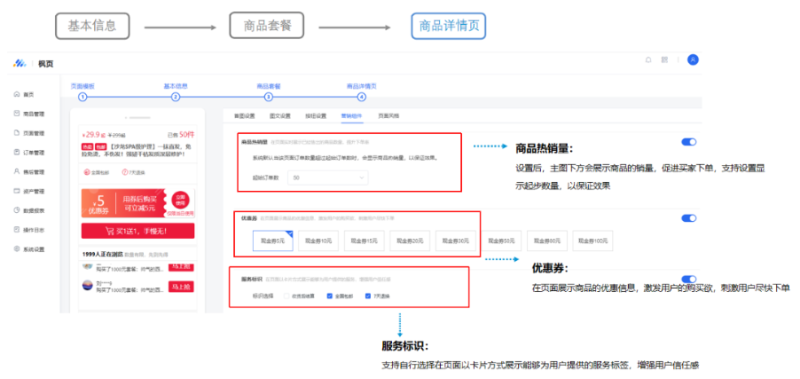Viewport: 800px width, 379px height.
Task: Toggle the 优惠券 switch
Action: [689, 218]
